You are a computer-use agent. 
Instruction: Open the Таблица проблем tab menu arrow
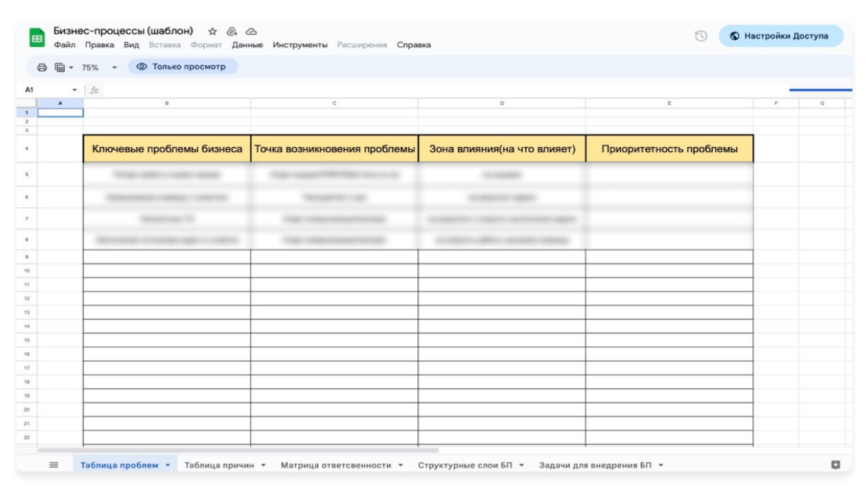pos(168,465)
